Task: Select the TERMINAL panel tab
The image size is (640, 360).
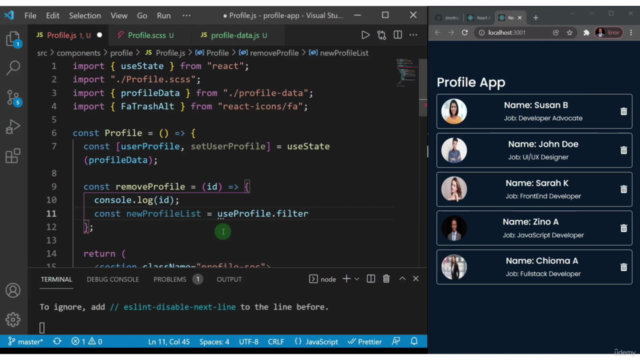Action: pos(56,280)
